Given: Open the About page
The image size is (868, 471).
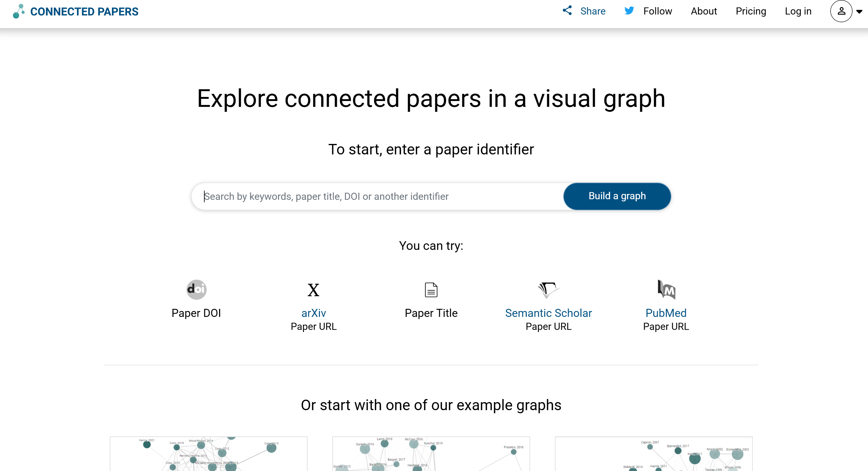Looking at the screenshot, I should 704,11.
